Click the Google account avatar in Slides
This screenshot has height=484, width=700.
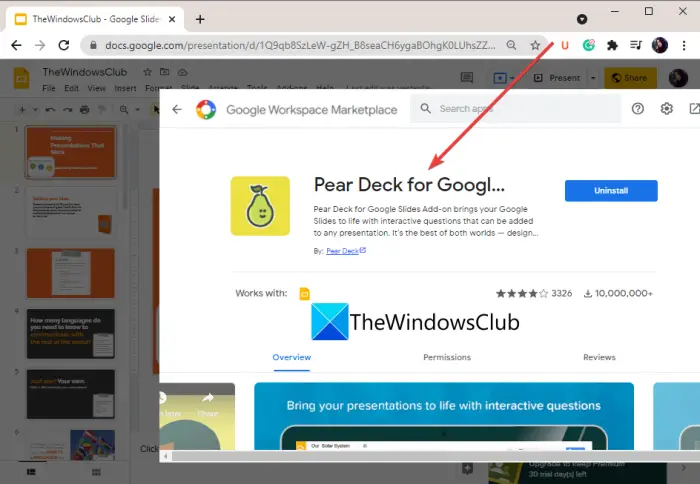tap(678, 78)
